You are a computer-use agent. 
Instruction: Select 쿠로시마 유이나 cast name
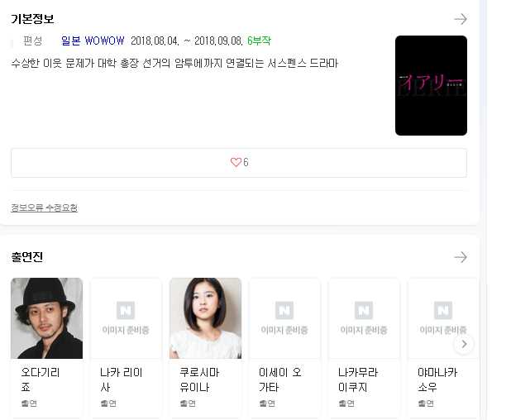(x=199, y=379)
